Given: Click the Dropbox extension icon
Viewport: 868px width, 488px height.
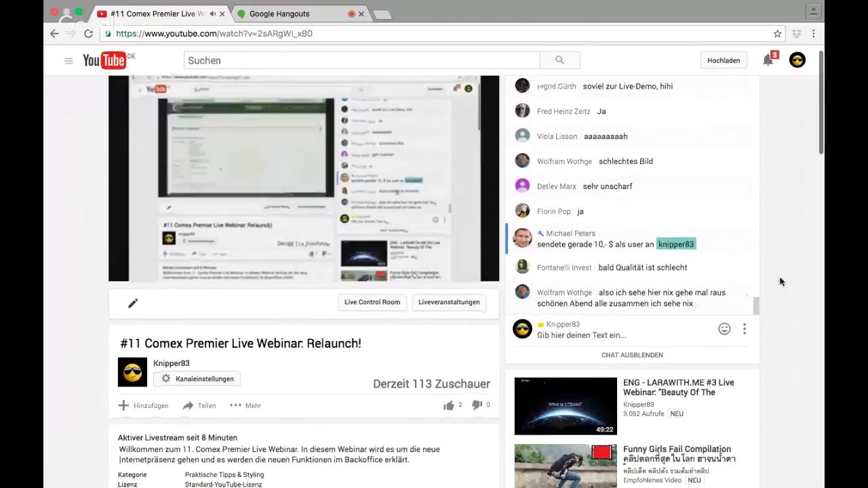Looking at the screenshot, I should pos(797,33).
